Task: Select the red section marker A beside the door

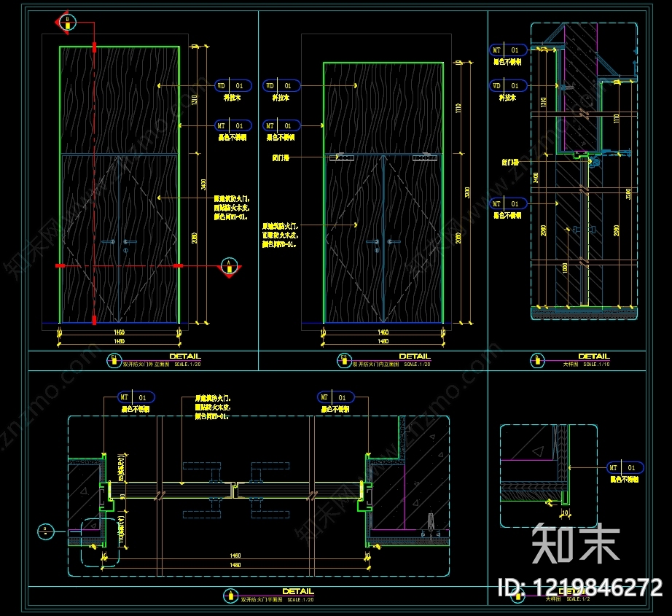Action: coord(230,268)
